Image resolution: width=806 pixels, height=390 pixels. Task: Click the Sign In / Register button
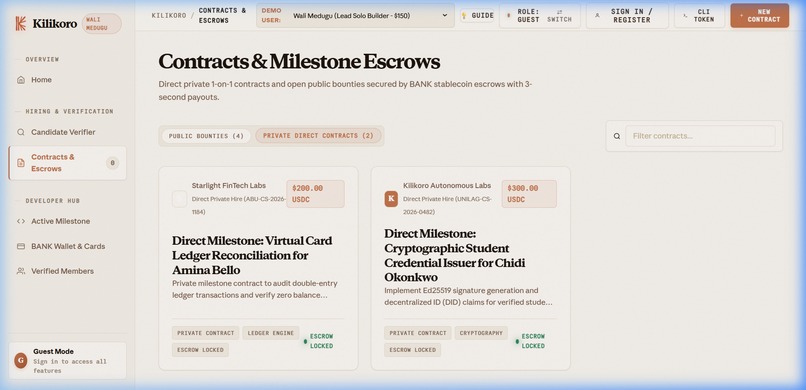[628, 16]
